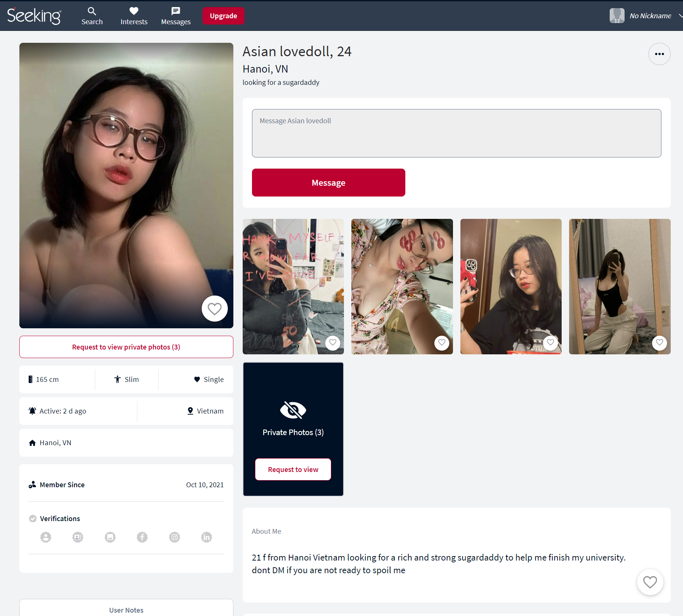Screen dimensions: 683x616
Task: Open the three-dot profile options menu
Action: click(x=659, y=54)
